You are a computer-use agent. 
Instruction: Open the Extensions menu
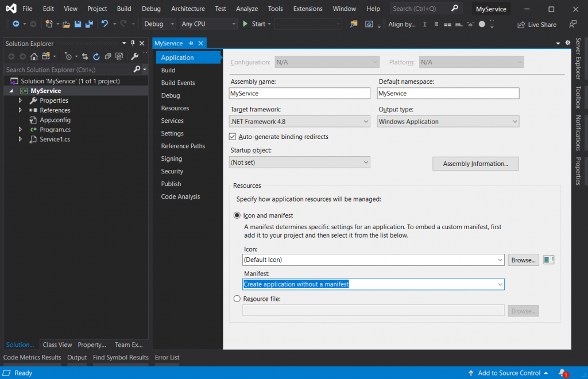pyautogui.click(x=308, y=9)
